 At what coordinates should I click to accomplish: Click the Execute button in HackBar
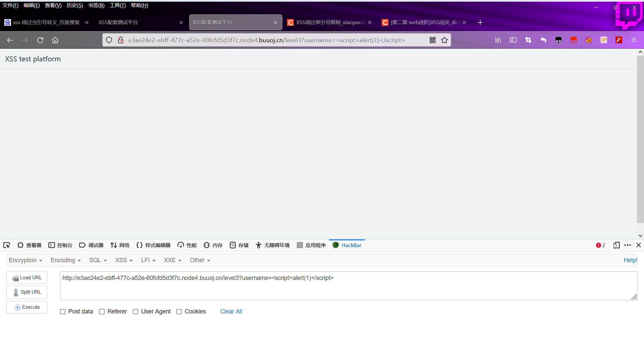pyautogui.click(x=26, y=307)
